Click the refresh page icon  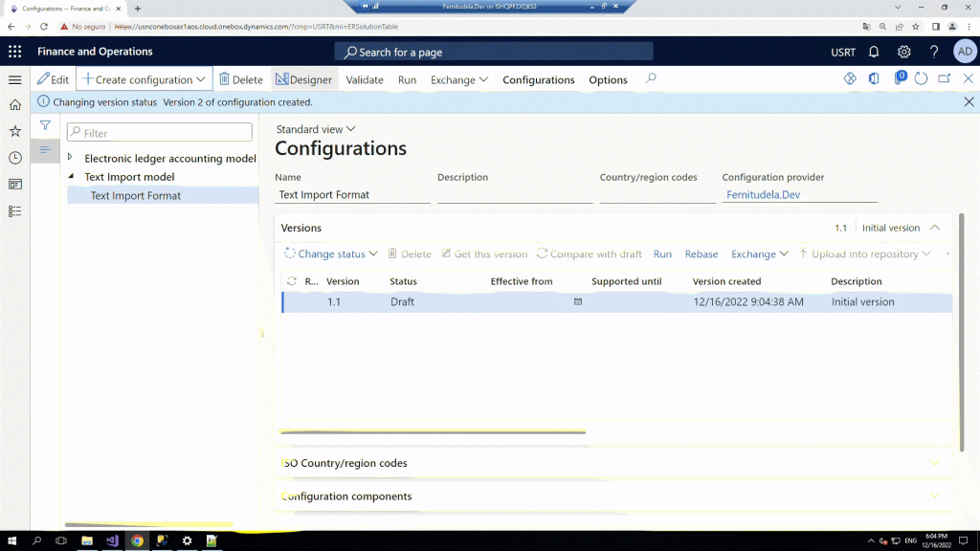point(921,79)
